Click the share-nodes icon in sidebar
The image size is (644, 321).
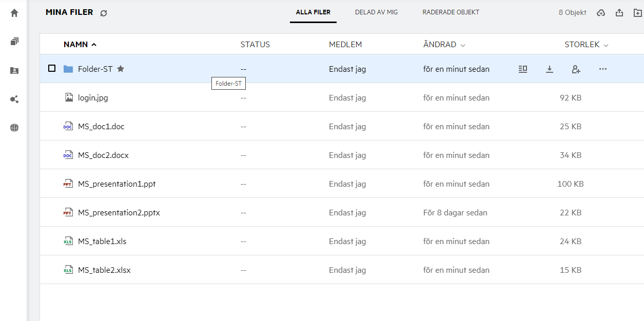(14, 99)
